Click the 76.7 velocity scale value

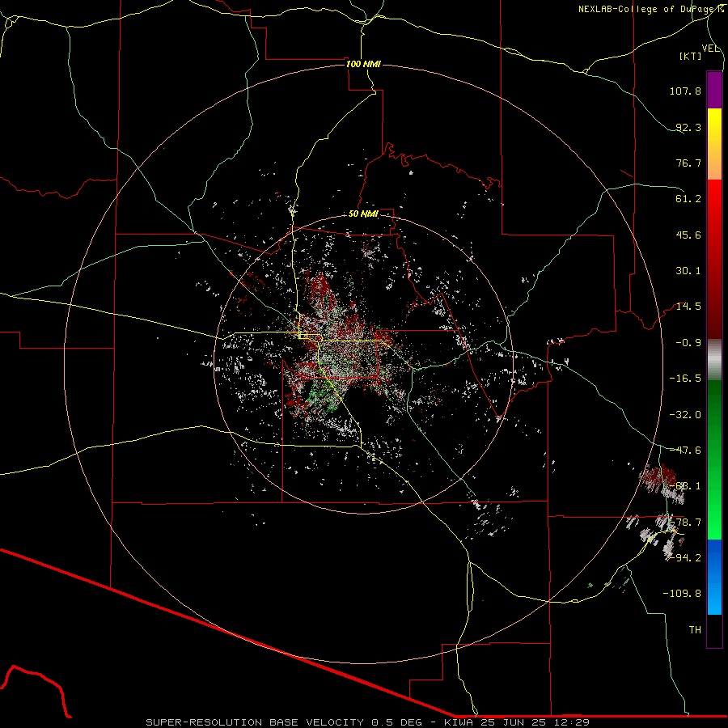click(x=688, y=163)
